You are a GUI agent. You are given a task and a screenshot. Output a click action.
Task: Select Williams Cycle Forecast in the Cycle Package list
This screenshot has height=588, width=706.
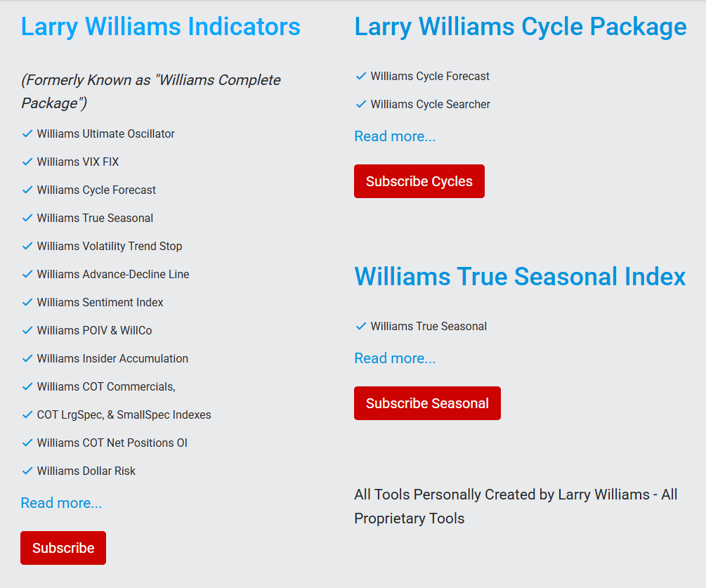[430, 76]
